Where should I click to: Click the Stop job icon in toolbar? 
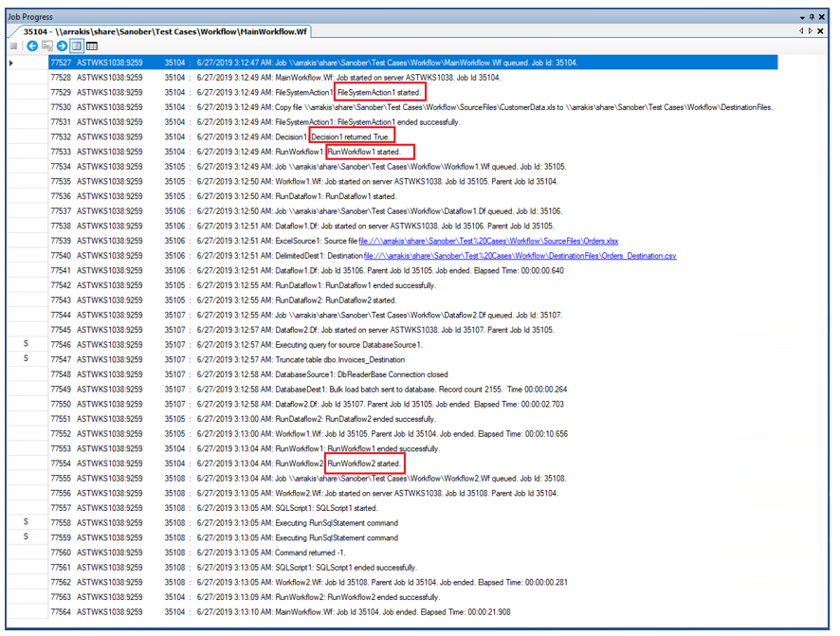tap(13, 45)
